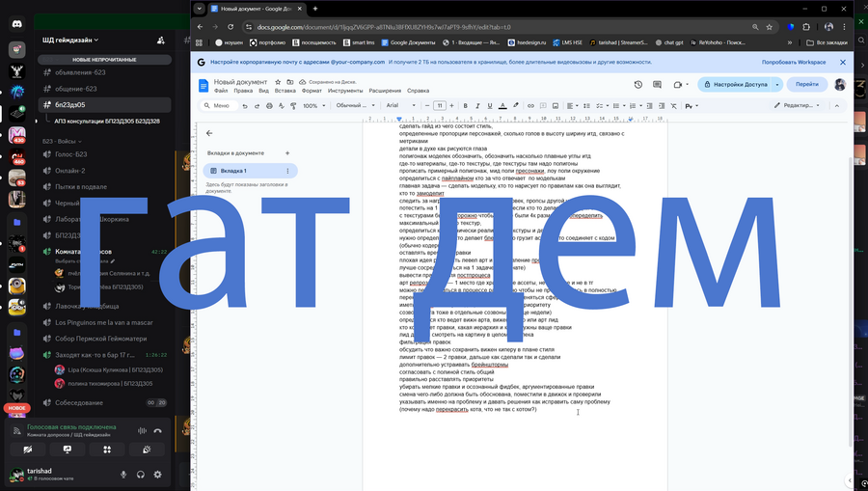The height and width of the screenshot is (491, 868).
Task: Click the Chrome address bar
Action: [x=499, y=27]
